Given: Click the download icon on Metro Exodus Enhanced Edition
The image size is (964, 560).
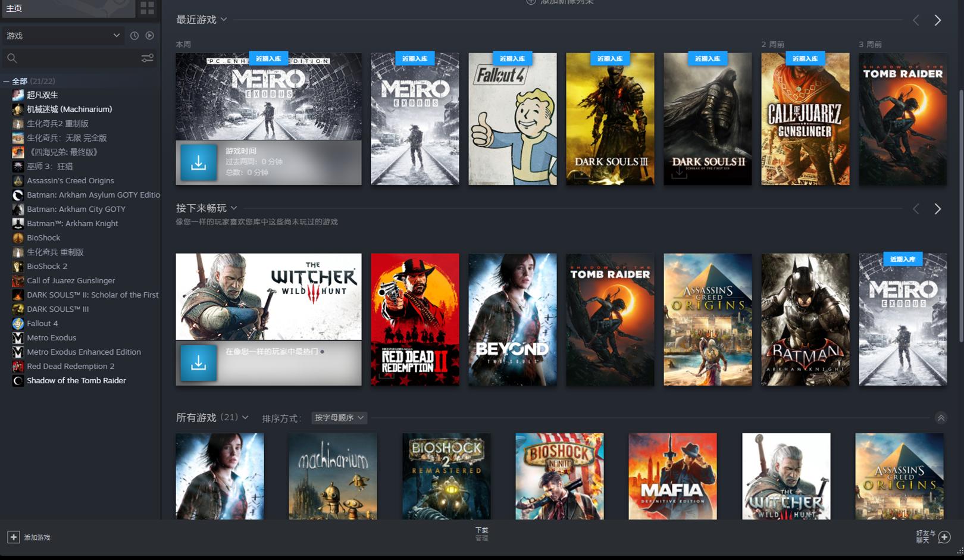Looking at the screenshot, I should coord(198,161).
